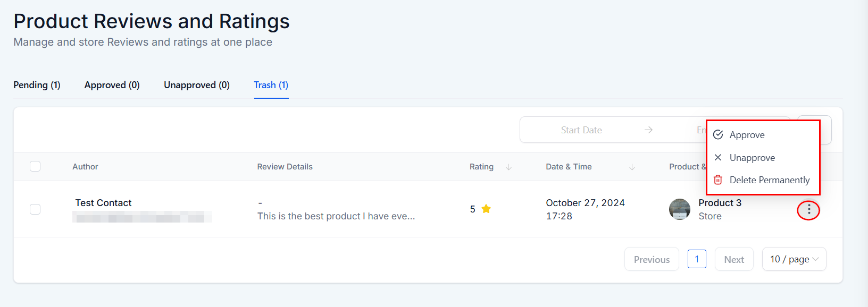This screenshot has height=307, width=868.
Task: Click review text 'This is the best product I have eve...'
Action: tap(336, 216)
